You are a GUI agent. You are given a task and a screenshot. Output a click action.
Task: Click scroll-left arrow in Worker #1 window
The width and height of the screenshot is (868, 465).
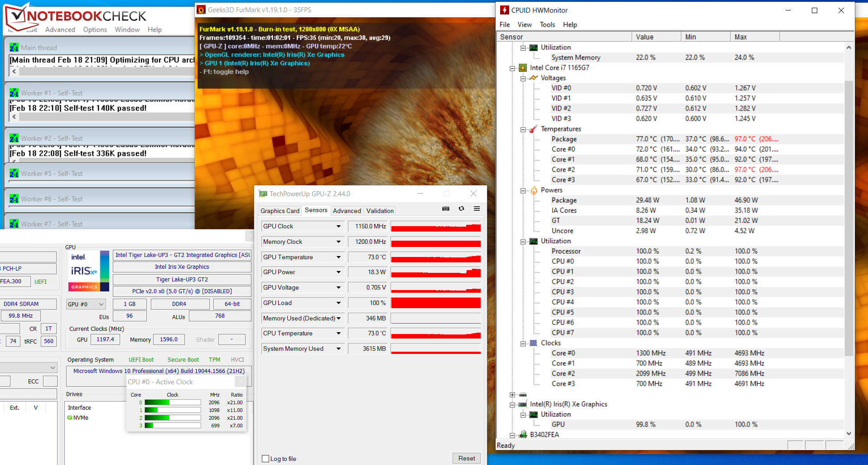tap(14, 116)
